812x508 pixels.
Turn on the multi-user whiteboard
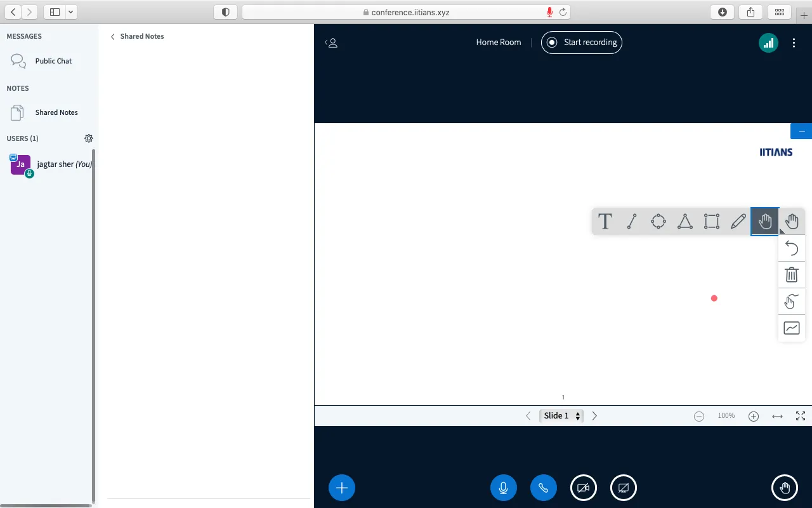coord(792,302)
